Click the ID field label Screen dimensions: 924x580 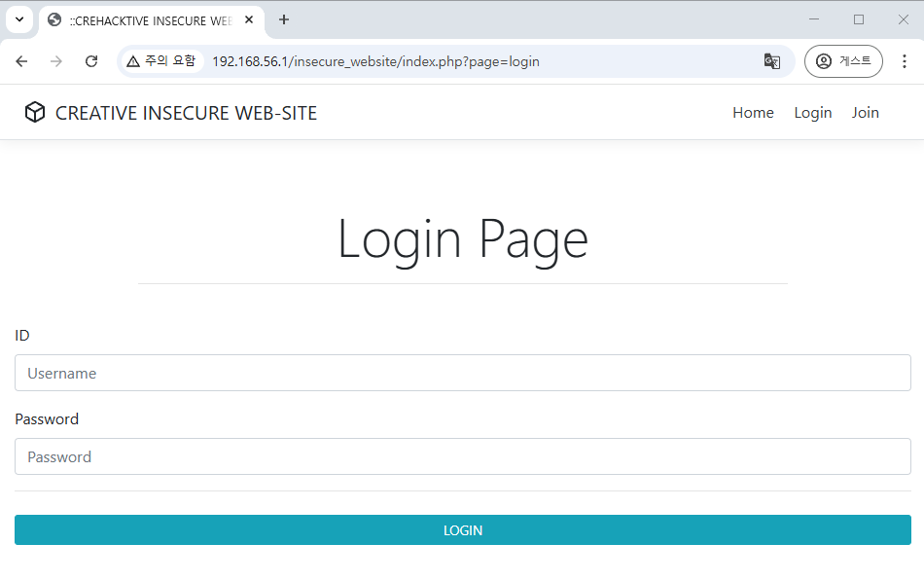21,336
